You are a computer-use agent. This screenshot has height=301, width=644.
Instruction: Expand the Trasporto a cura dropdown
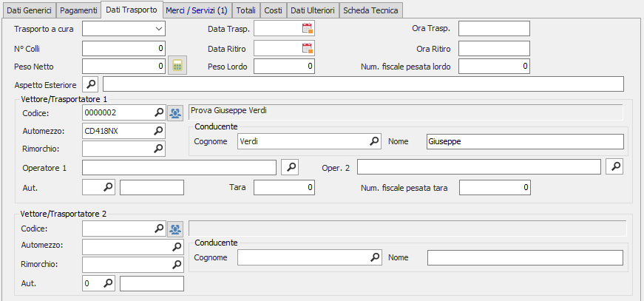159,29
